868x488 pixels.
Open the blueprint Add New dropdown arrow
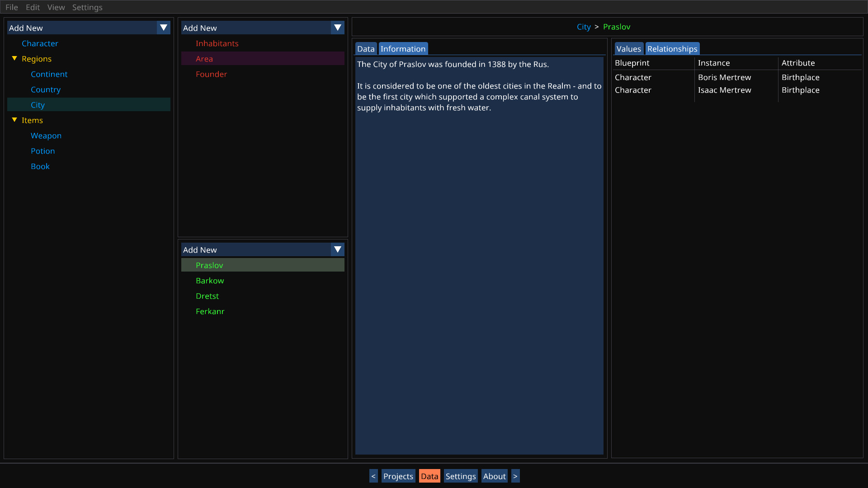[x=163, y=28]
